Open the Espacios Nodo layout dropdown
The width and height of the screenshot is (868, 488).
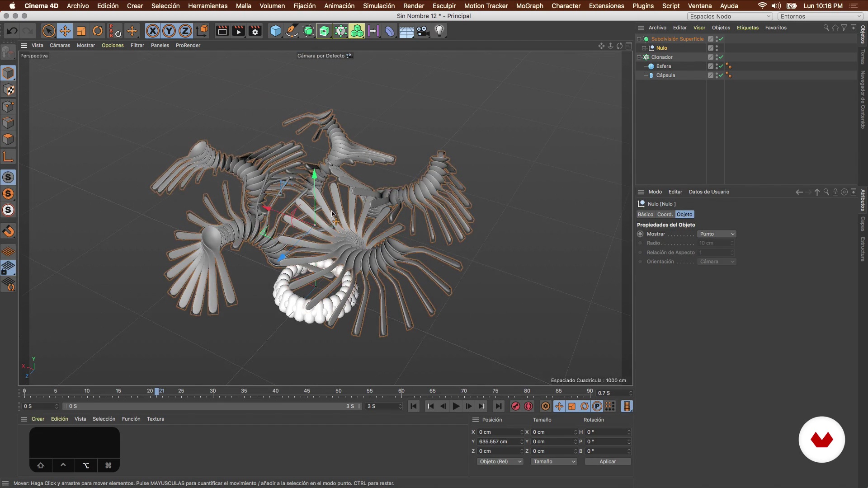(x=730, y=16)
